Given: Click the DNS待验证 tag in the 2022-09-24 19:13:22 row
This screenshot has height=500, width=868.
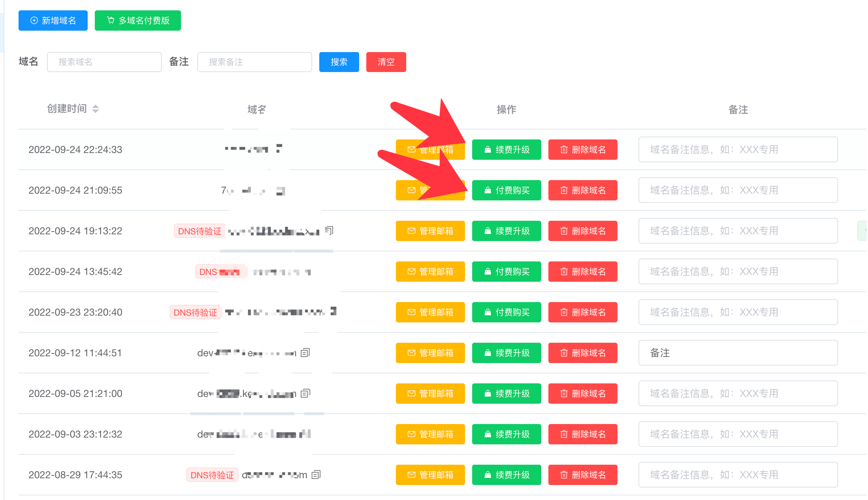Looking at the screenshot, I should 200,231.
